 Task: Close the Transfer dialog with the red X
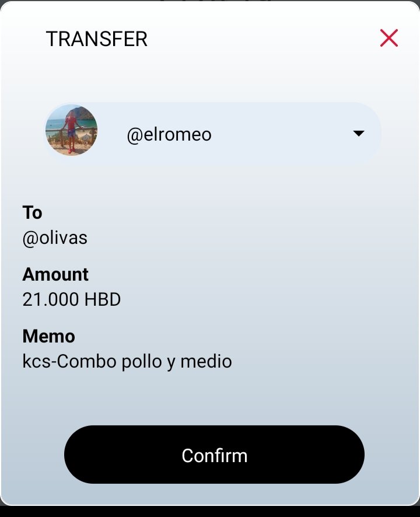click(389, 38)
